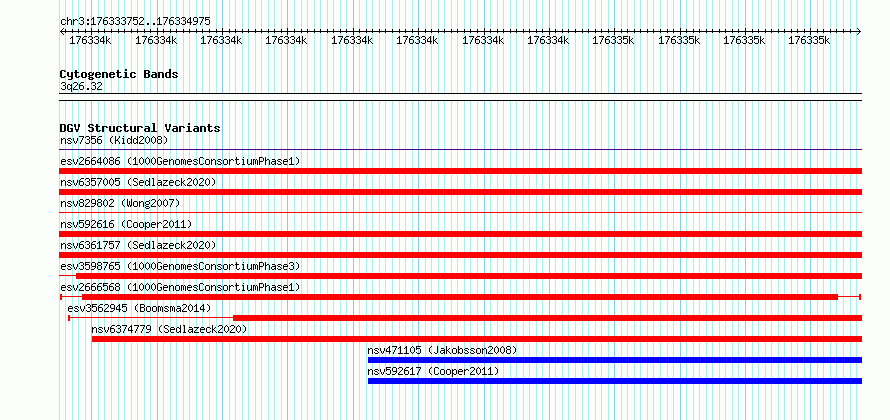Click the red bar under nsv6361757

tap(461, 255)
